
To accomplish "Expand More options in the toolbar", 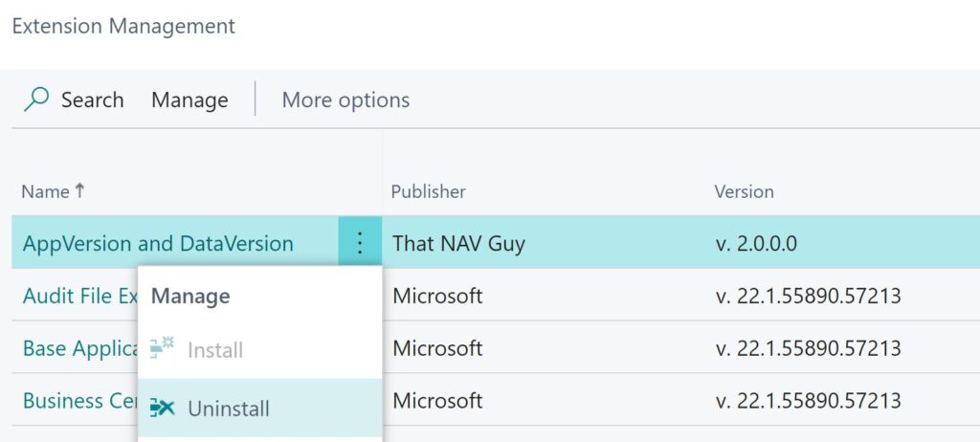I will [345, 100].
